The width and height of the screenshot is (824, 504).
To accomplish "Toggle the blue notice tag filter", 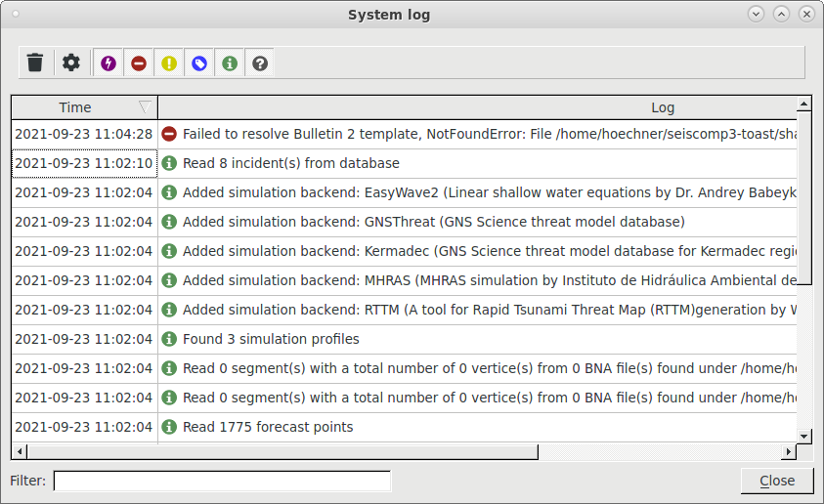I will pos(199,63).
